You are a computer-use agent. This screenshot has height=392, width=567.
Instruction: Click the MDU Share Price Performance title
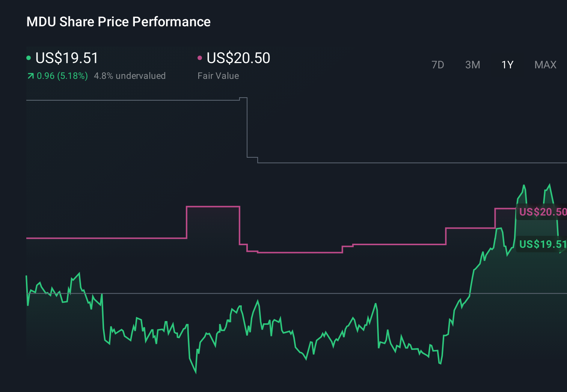tap(118, 21)
